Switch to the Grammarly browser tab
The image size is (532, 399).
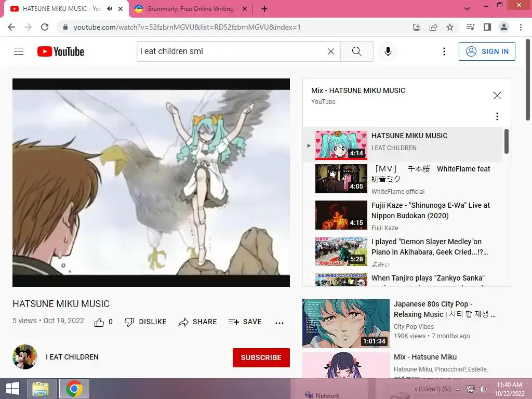coord(190,9)
